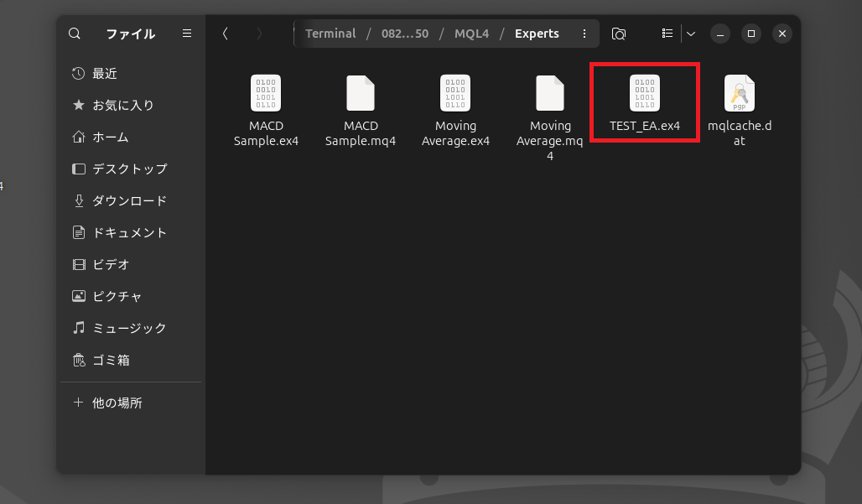
Task: Open ホーム (Home) in the sidebar
Action: 110,137
